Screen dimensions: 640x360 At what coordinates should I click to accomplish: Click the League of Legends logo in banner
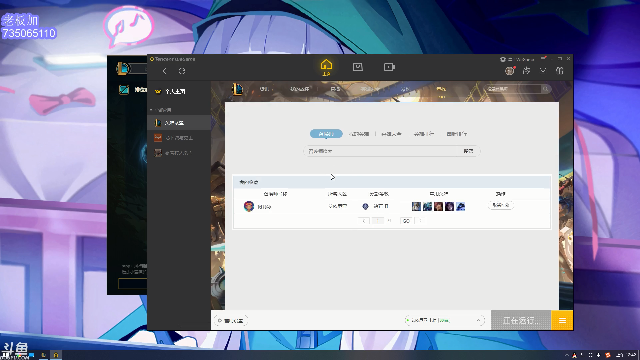[238, 89]
